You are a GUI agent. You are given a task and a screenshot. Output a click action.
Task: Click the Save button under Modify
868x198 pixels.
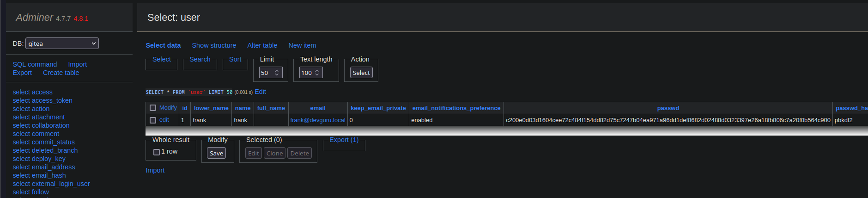coord(216,153)
